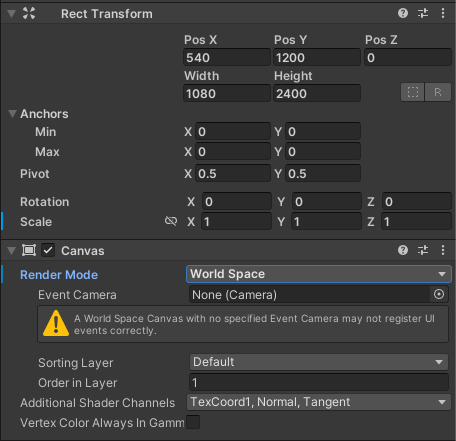The width and height of the screenshot is (456, 441).
Task: Click Scale X field
Action: (237, 221)
